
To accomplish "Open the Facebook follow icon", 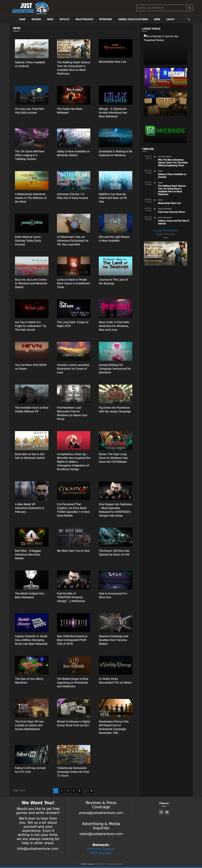I will [161, 812].
